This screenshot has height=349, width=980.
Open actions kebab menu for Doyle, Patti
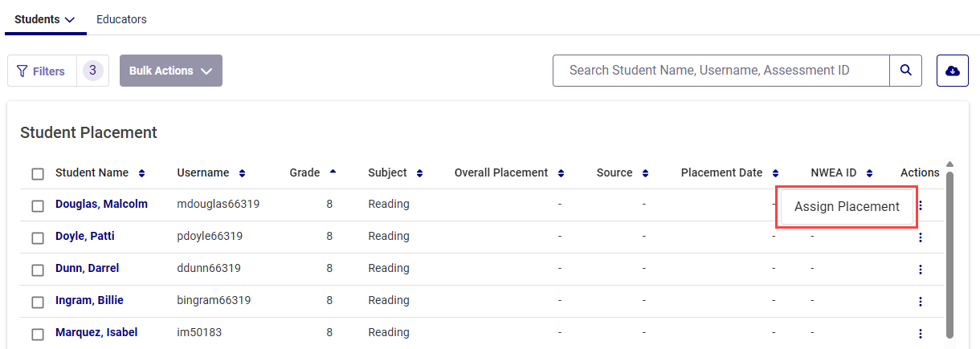(x=921, y=237)
